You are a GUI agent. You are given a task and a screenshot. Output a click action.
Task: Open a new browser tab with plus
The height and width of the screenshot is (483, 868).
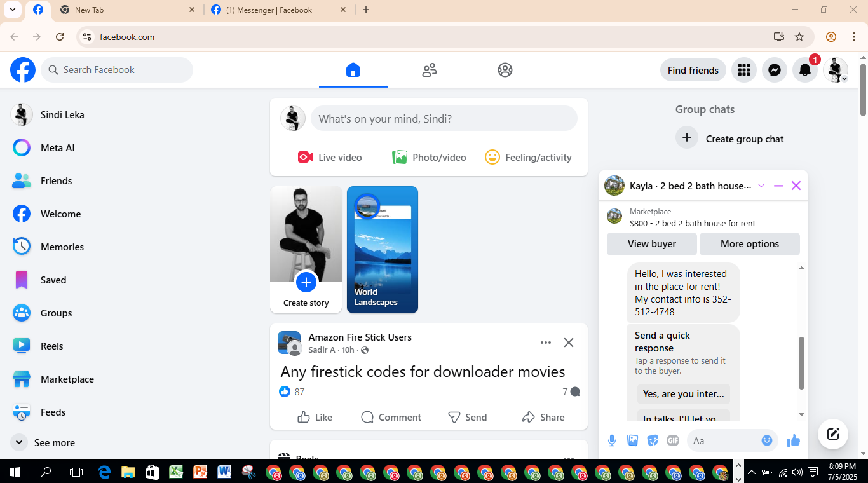pos(366,10)
